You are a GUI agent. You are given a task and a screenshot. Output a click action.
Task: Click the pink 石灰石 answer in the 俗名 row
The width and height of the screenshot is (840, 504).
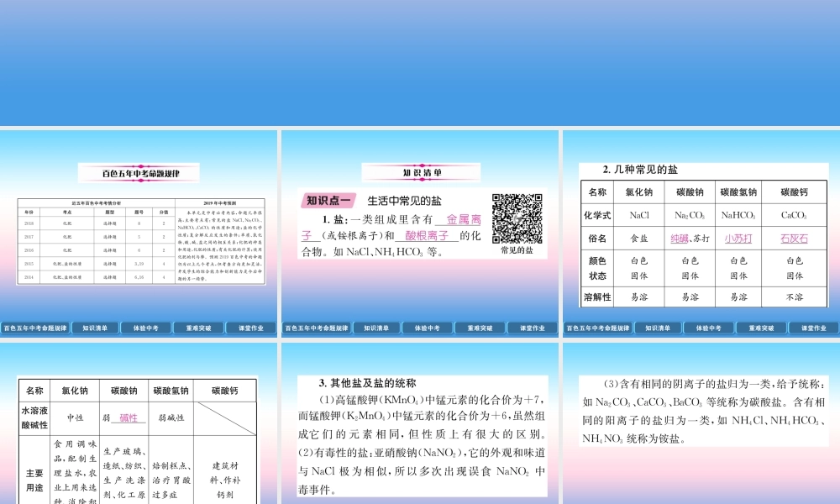coord(794,239)
